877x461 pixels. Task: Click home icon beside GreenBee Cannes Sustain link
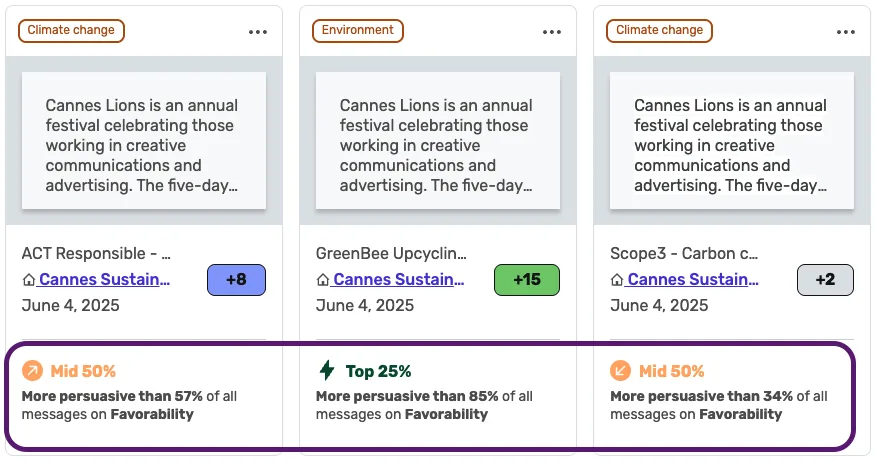click(x=323, y=280)
